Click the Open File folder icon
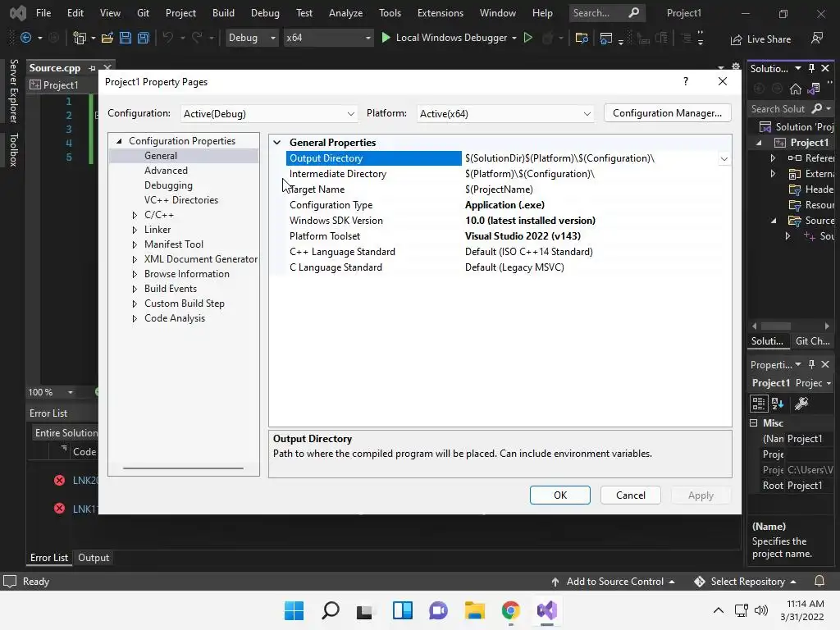This screenshot has height=630, width=840. click(x=107, y=38)
